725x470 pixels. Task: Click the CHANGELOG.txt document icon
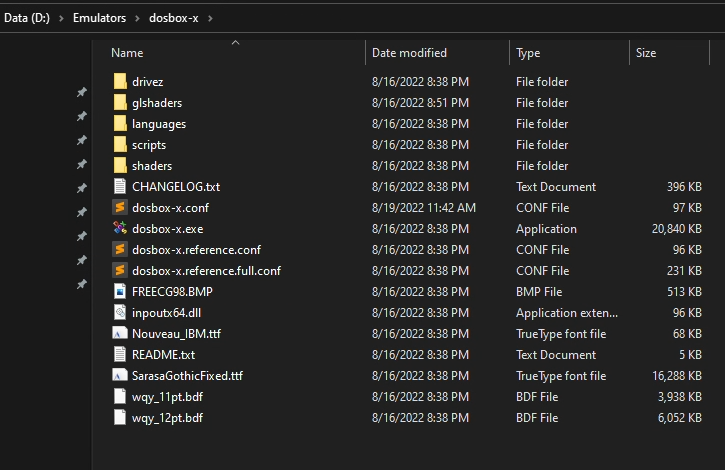(120, 186)
